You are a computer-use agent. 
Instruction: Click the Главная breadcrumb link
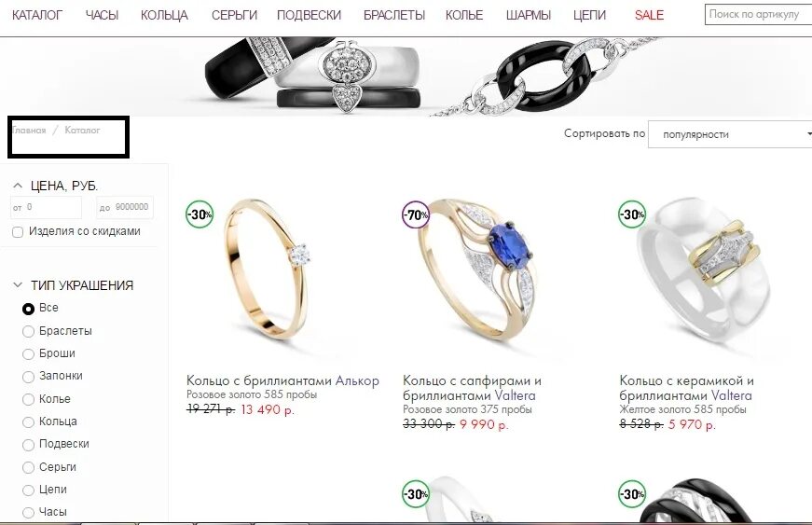pyautogui.click(x=29, y=130)
